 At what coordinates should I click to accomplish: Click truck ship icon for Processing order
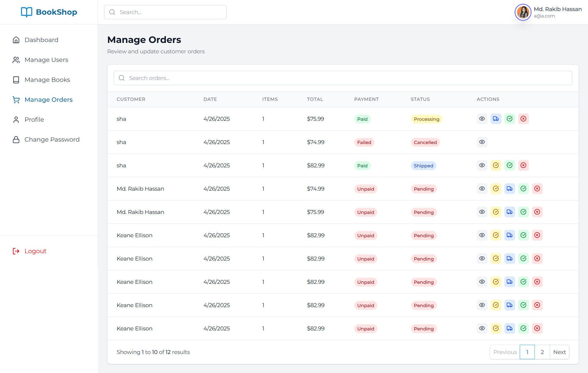click(496, 119)
